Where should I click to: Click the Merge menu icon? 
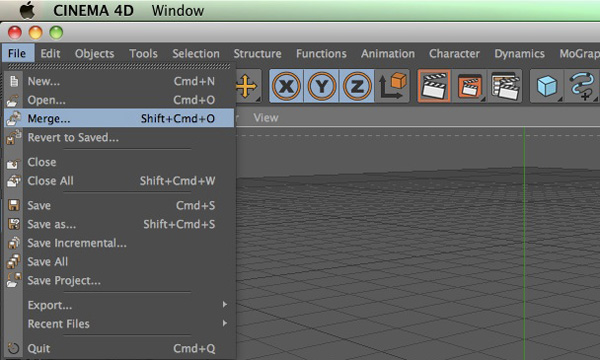[x=13, y=118]
